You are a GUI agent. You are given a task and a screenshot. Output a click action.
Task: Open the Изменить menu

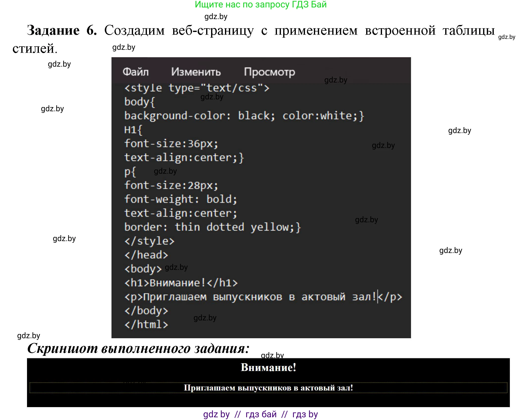tap(196, 72)
